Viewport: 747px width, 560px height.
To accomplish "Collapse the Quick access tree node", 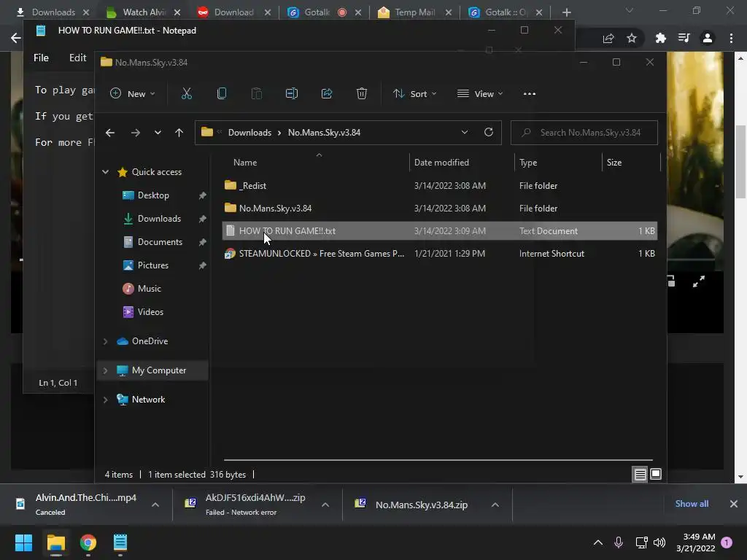I will [x=105, y=172].
